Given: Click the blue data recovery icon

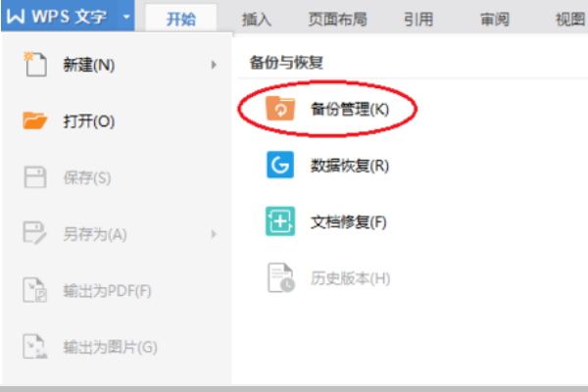Looking at the screenshot, I should (x=280, y=165).
